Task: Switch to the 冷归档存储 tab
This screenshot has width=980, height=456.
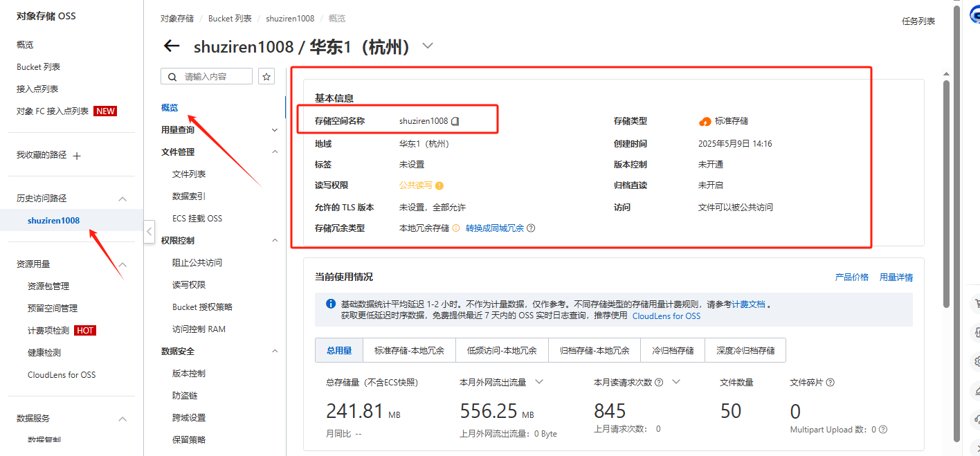Action: (x=673, y=350)
